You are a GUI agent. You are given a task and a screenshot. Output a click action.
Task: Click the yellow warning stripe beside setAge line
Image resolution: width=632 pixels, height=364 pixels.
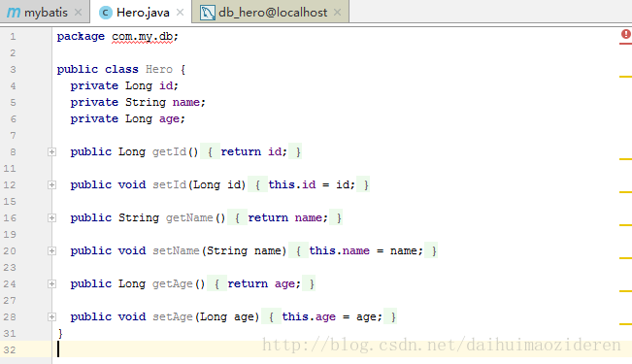click(x=625, y=324)
